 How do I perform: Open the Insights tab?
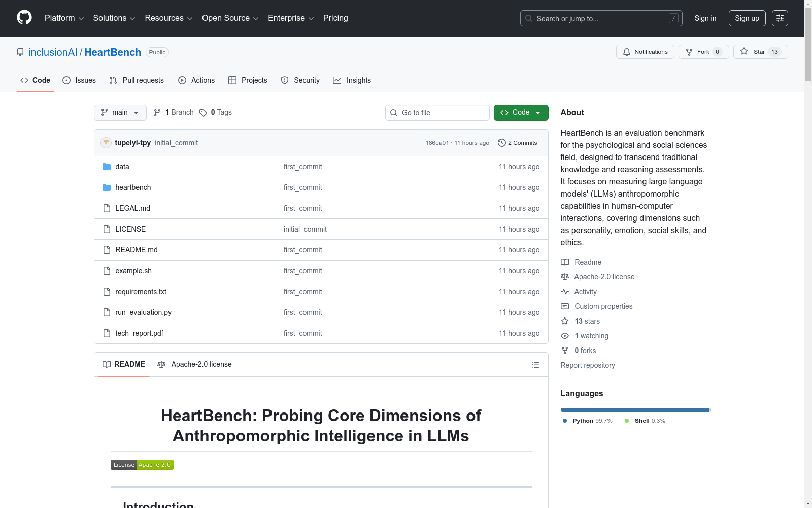(352, 80)
